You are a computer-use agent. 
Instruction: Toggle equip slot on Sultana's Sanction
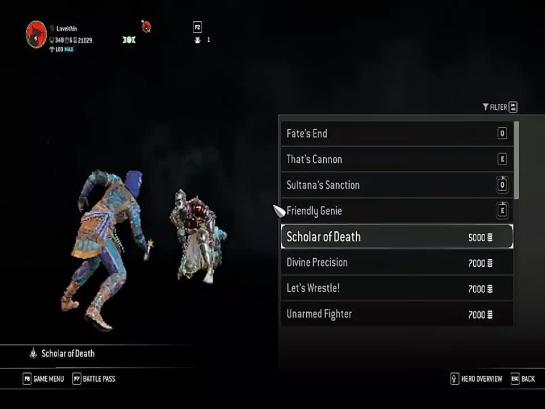tap(502, 185)
